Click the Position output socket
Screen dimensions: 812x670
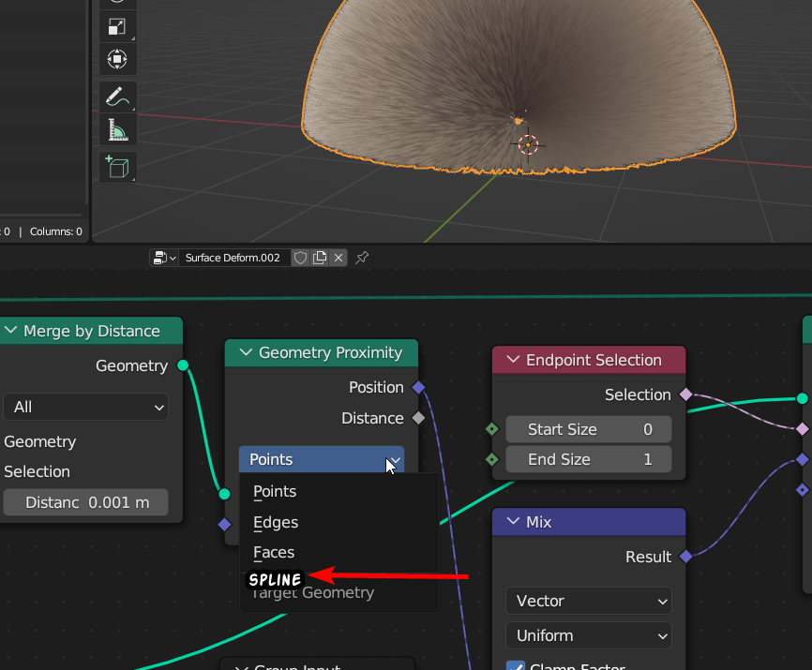[x=418, y=387]
